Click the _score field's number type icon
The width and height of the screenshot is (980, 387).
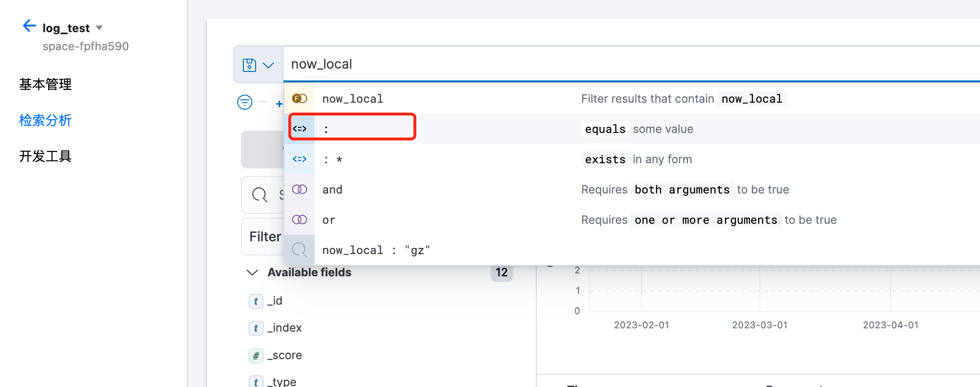(x=256, y=355)
